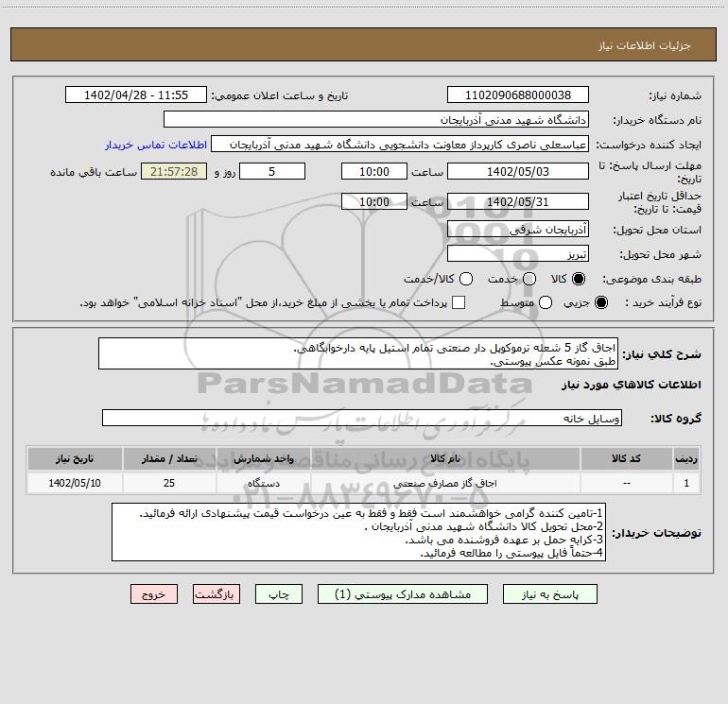Screen dimensions: 728x704
Task: Select the کالا radio button
Action: click(x=579, y=279)
